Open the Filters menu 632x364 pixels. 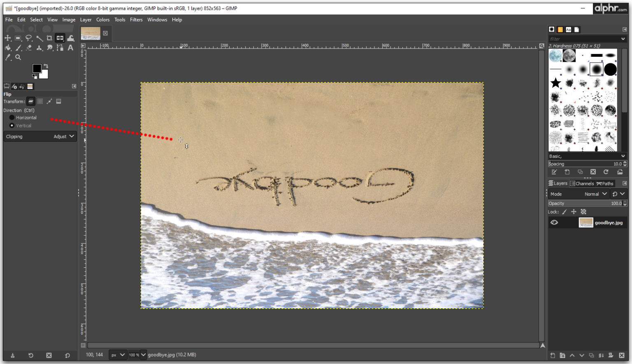tap(136, 19)
